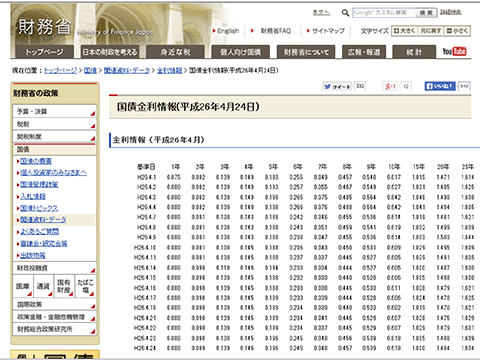Click the 財務省 site logo

[x=45, y=27]
